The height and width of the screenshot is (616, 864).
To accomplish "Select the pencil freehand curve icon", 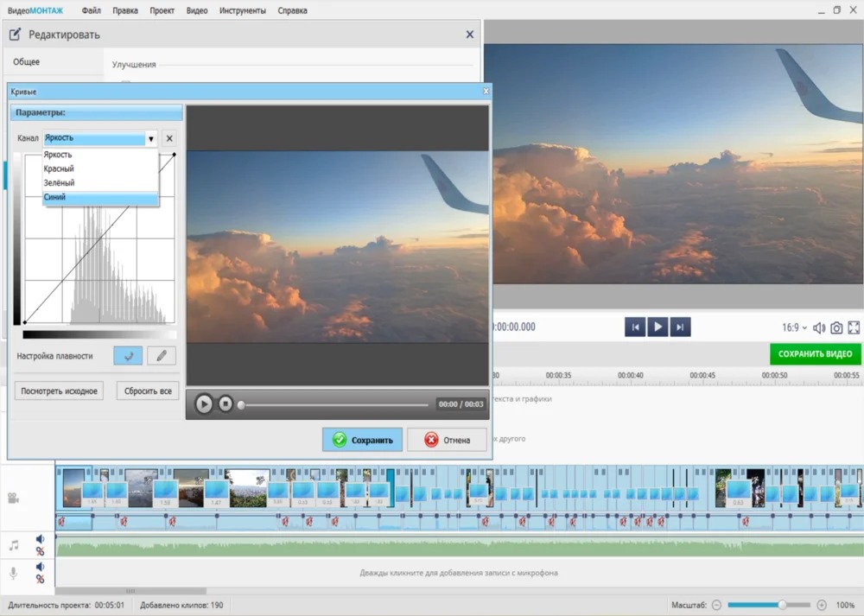I will pyautogui.click(x=162, y=356).
